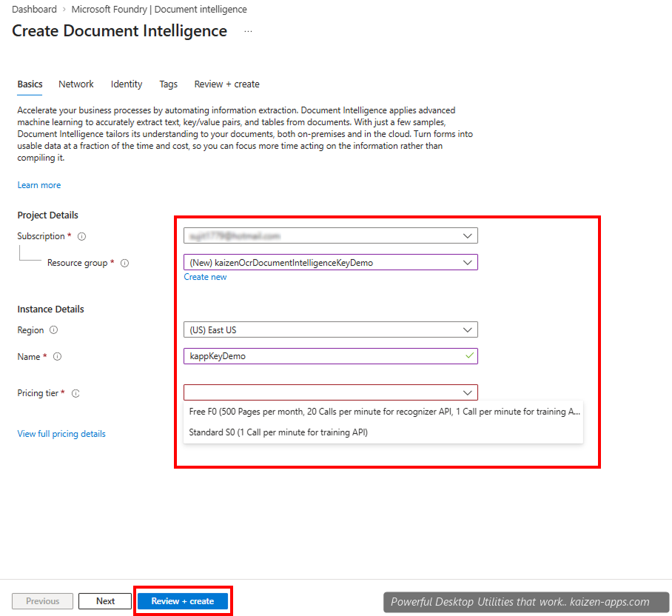This screenshot has width=672, height=616.
Task: Open the ellipsis menu beside the page title
Action: tap(248, 31)
